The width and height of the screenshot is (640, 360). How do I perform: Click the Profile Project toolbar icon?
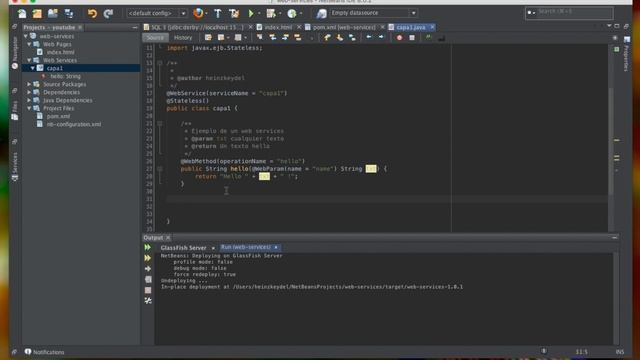pos(291,13)
